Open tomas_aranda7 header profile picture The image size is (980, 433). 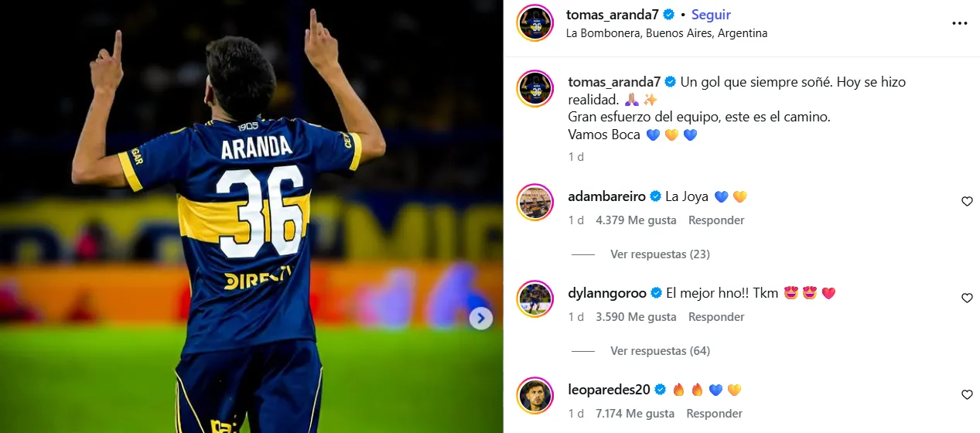[x=535, y=23]
